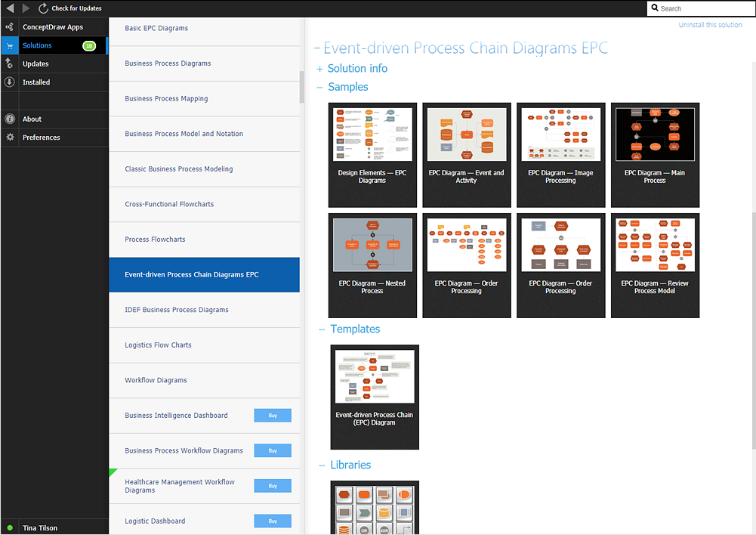Viewport: 756px width, 535px height.
Task: Click the solutions list scrollbar
Action: [302, 88]
